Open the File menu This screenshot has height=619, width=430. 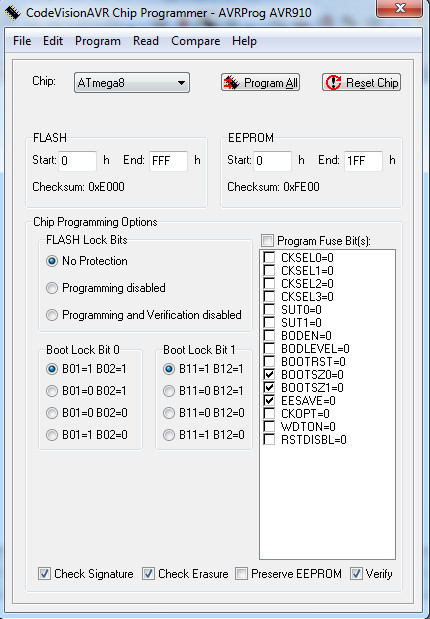tap(22, 41)
